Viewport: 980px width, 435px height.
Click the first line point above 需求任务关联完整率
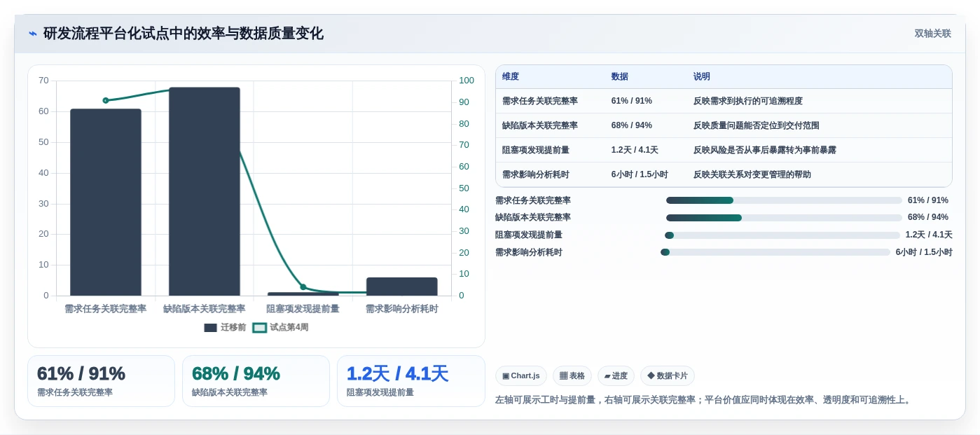[x=106, y=100]
